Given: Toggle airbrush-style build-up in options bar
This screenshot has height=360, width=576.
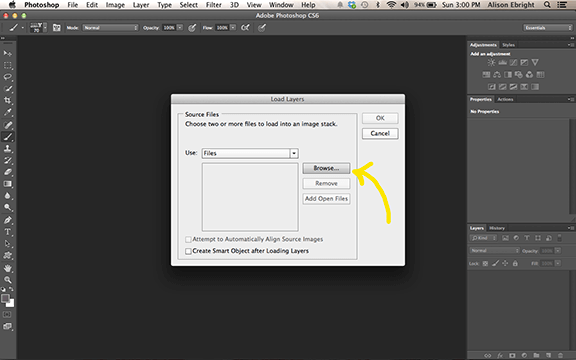Looking at the screenshot, I should pyautogui.click(x=245, y=28).
